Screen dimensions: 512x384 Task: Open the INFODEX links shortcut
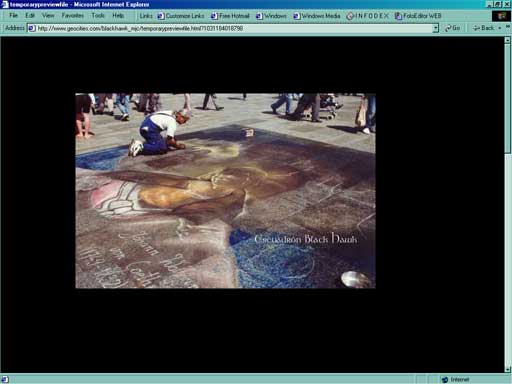click(367, 16)
